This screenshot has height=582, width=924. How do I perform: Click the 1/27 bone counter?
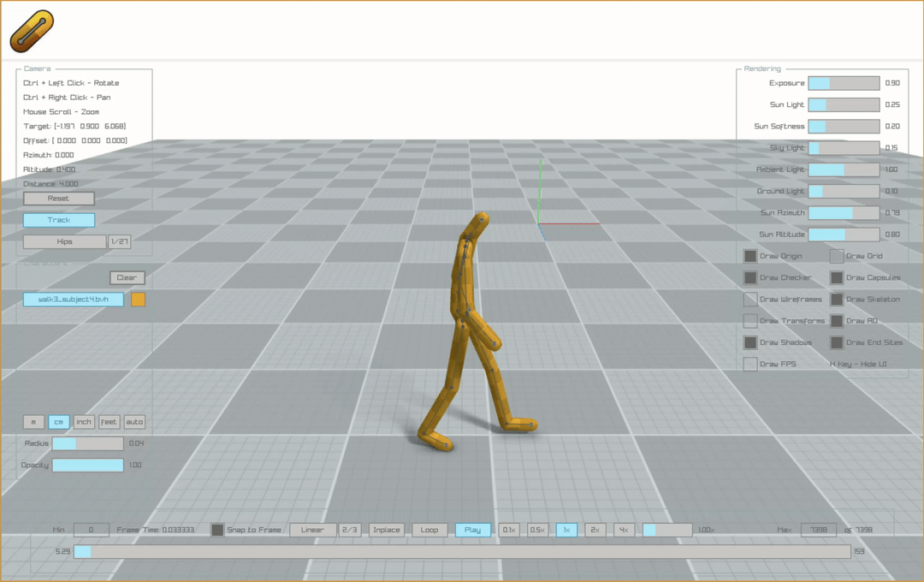tap(120, 241)
